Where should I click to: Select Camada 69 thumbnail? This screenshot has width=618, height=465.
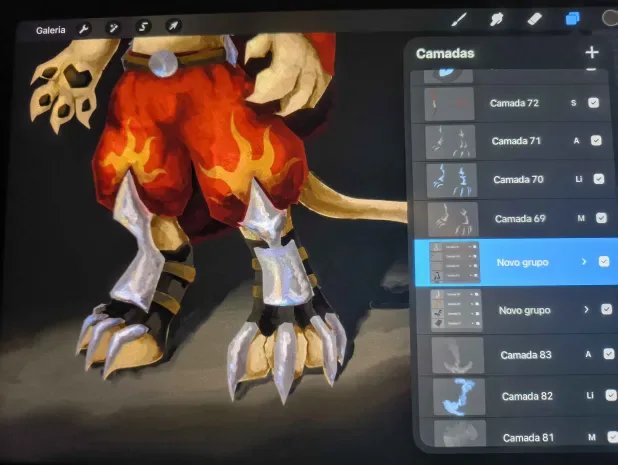453,219
